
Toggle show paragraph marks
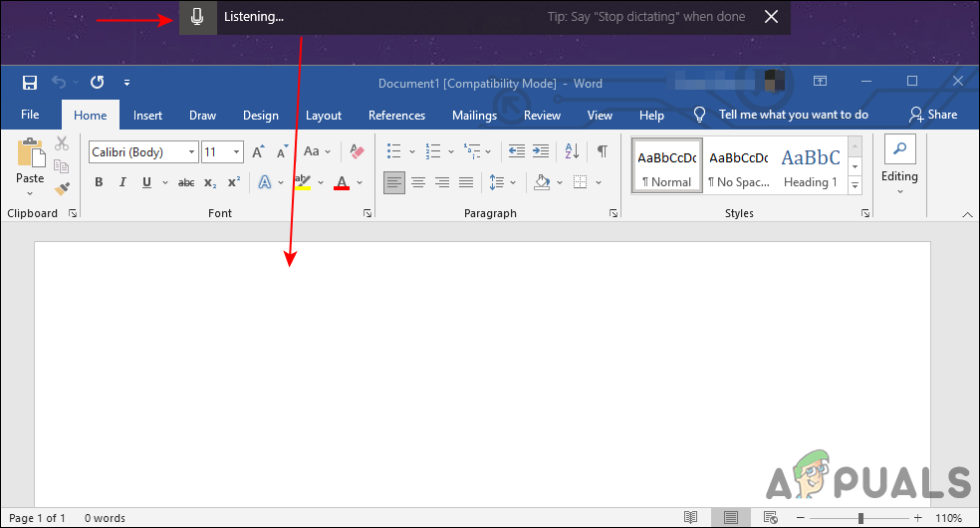tap(603, 151)
